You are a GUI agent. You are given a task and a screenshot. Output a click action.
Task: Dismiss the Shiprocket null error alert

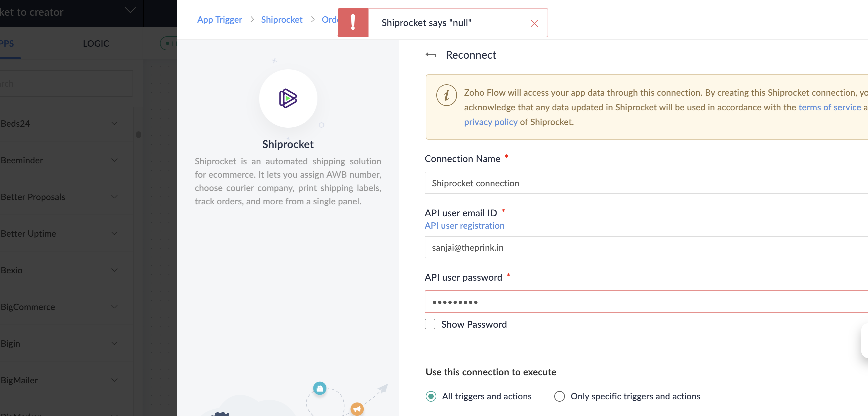tap(534, 23)
